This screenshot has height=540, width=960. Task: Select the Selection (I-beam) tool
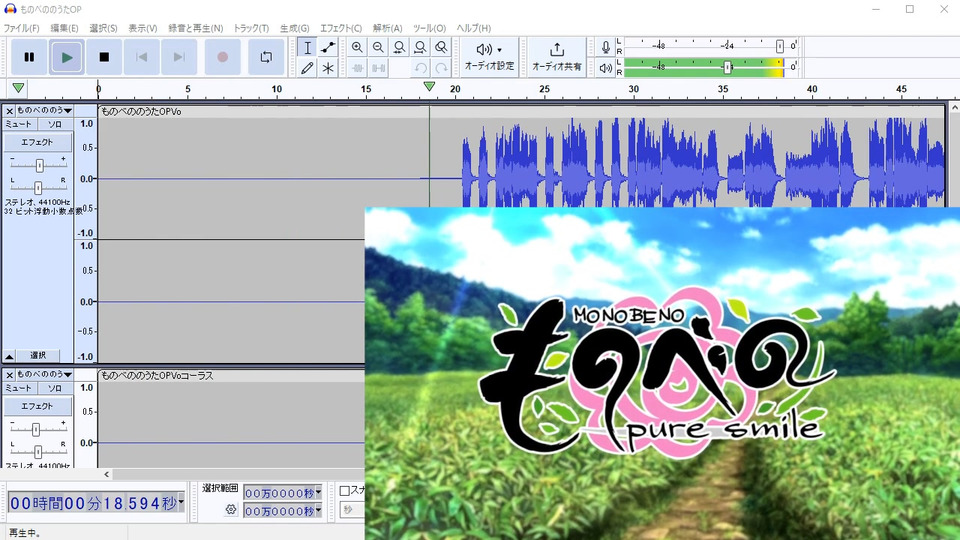pyautogui.click(x=307, y=47)
